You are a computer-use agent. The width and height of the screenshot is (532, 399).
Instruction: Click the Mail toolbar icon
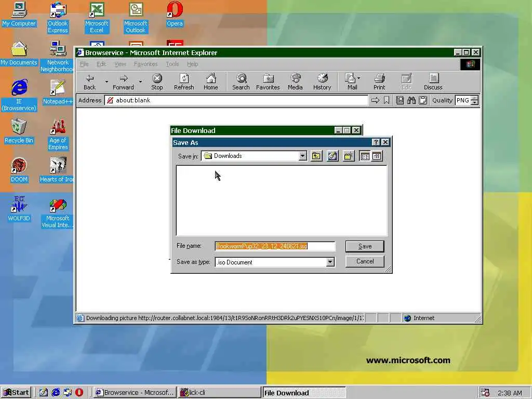(351, 82)
